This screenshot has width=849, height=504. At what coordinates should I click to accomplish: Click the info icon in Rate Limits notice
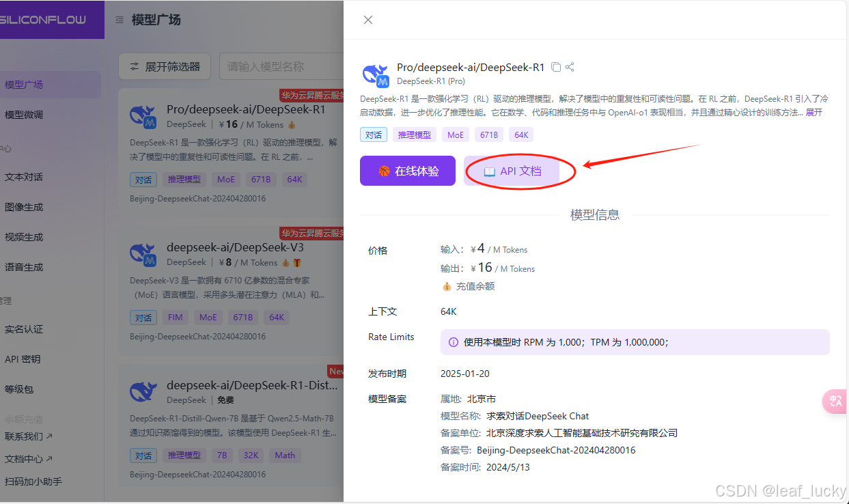(454, 342)
